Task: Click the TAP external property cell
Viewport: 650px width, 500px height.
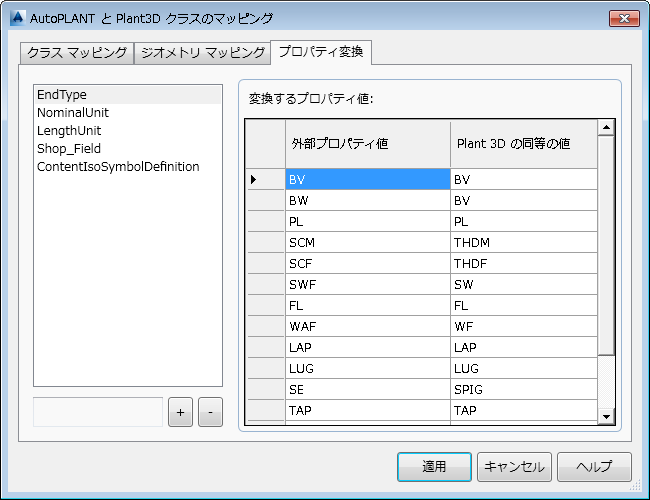Action: (x=368, y=411)
